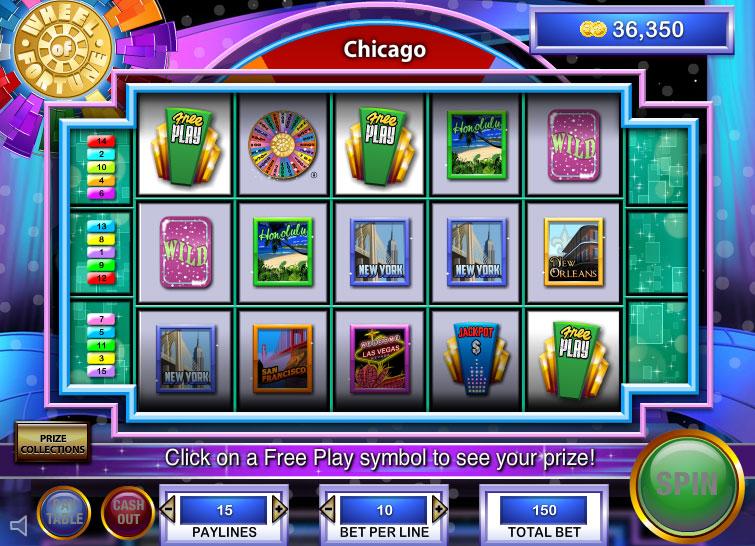
Task: Click the Free Play symbol in third reel
Action: [x=380, y=146]
